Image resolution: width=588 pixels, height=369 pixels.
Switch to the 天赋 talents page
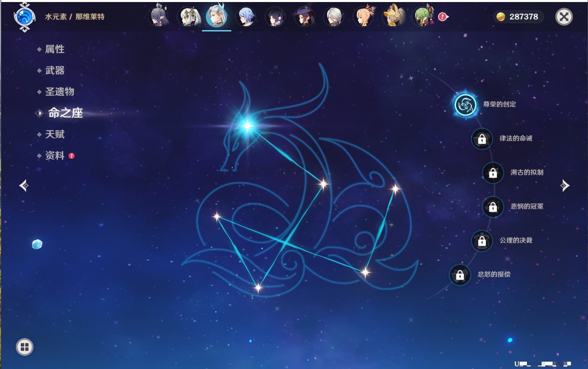tap(55, 134)
